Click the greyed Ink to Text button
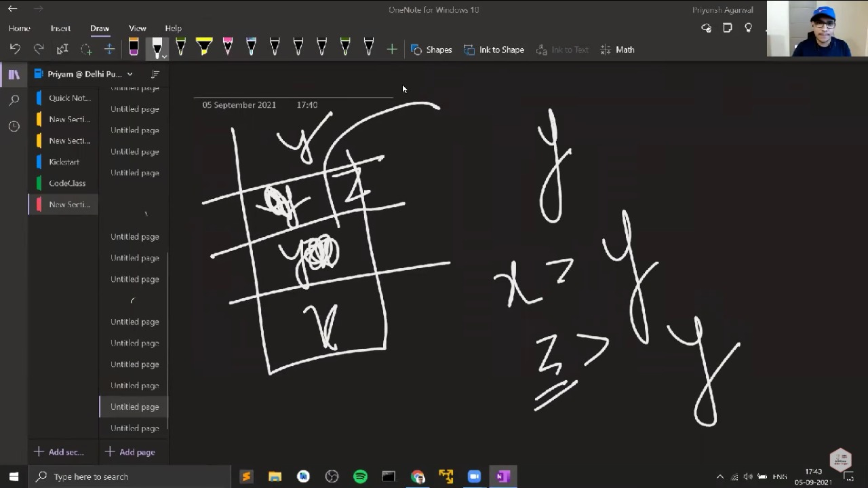This screenshot has width=868, height=488. click(x=562, y=50)
